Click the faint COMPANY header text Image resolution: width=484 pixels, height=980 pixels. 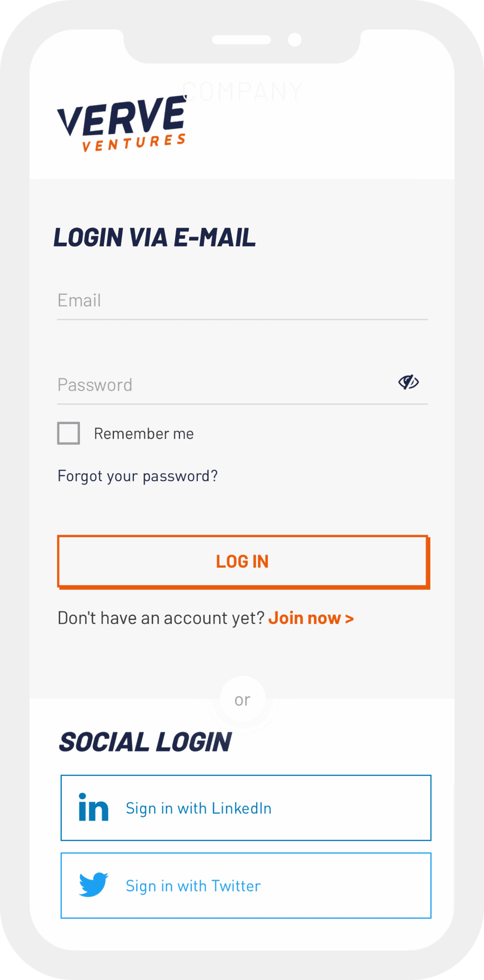point(243,91)
